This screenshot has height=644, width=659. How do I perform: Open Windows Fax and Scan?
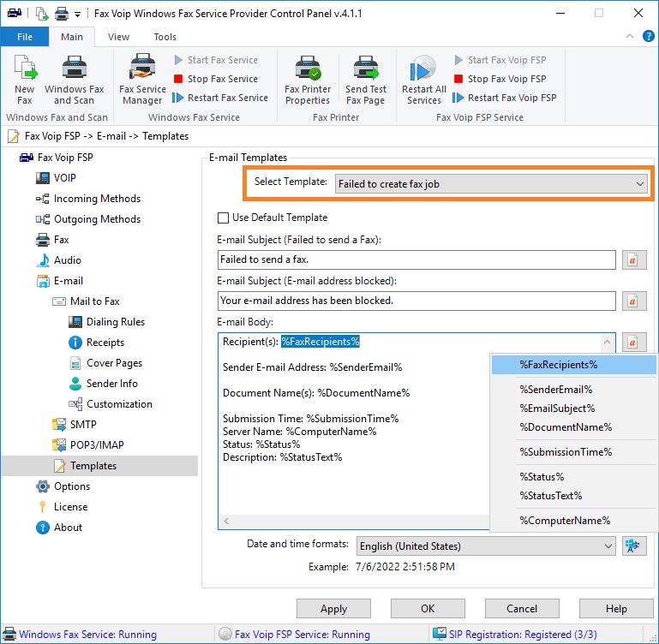point(74,80)
